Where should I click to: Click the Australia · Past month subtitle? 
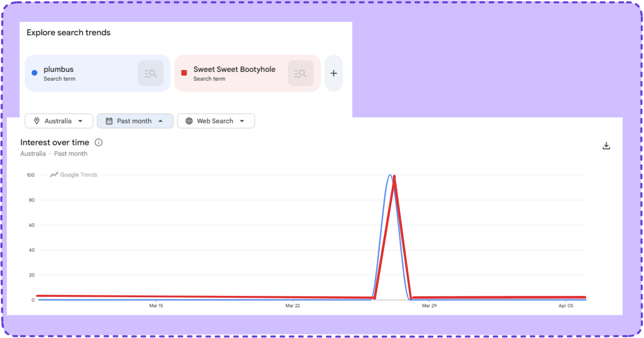[54, 154]
